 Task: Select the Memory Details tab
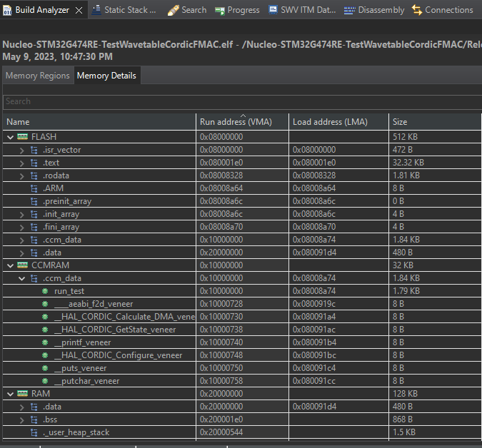coord(106,76)
